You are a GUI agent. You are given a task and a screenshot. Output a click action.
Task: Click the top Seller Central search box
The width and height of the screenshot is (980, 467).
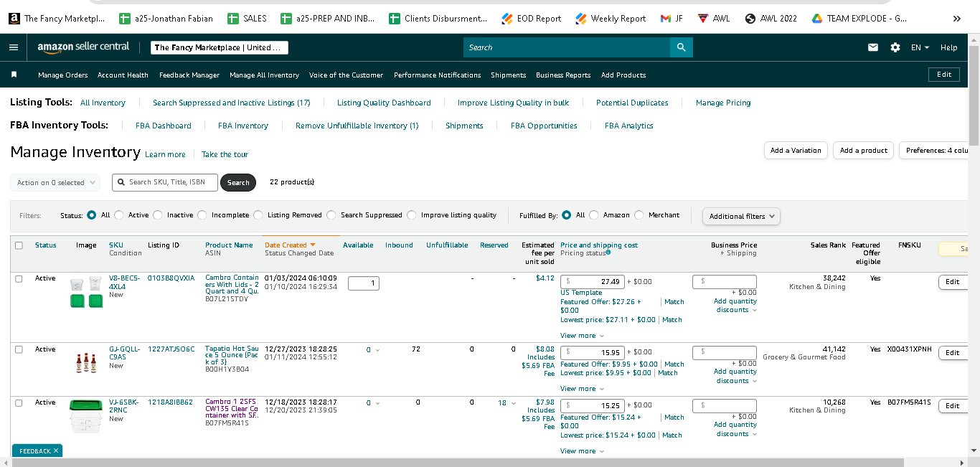click(567, 47)
